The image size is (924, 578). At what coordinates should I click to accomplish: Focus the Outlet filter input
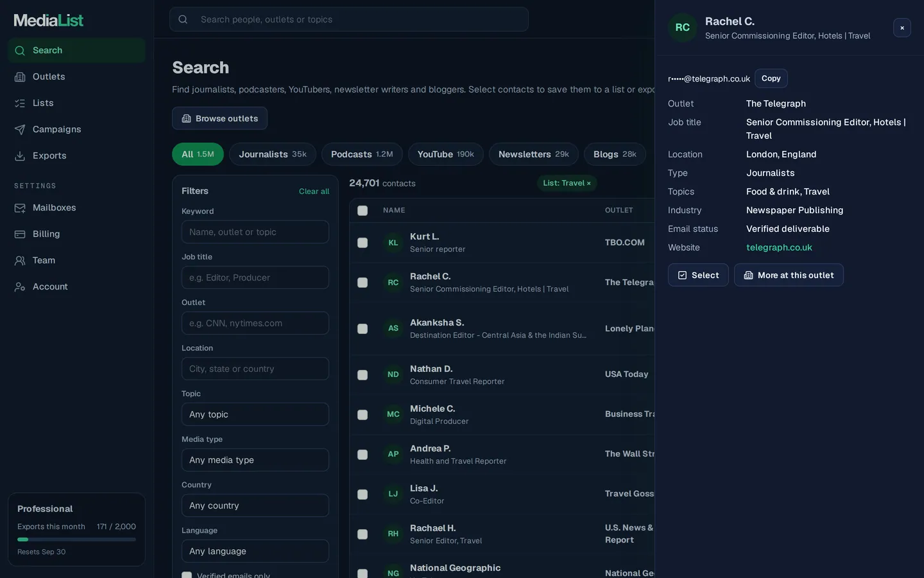tap(255, 323)
